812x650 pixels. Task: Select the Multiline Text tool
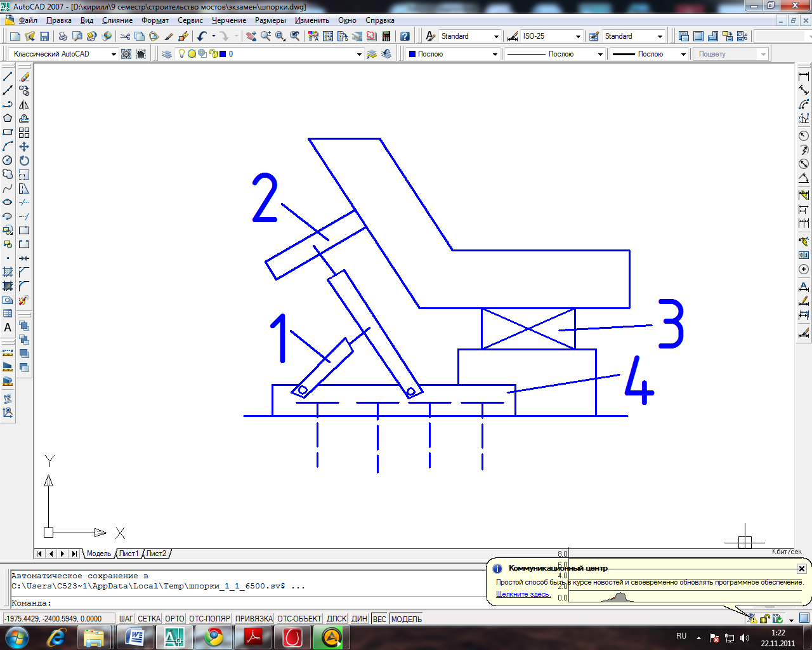[x=8, y=328]
